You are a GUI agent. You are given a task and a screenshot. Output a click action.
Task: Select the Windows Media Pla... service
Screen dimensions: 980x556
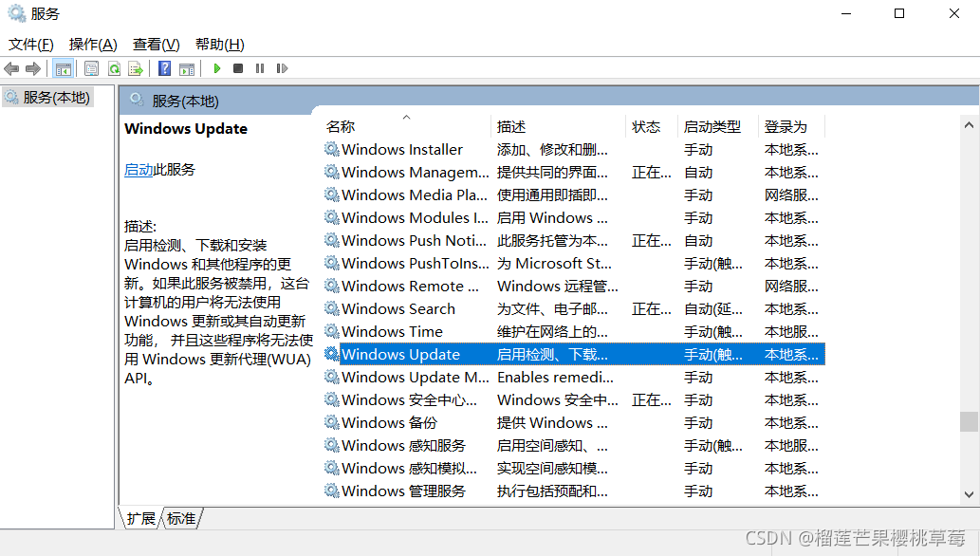[x=415, y=195]
